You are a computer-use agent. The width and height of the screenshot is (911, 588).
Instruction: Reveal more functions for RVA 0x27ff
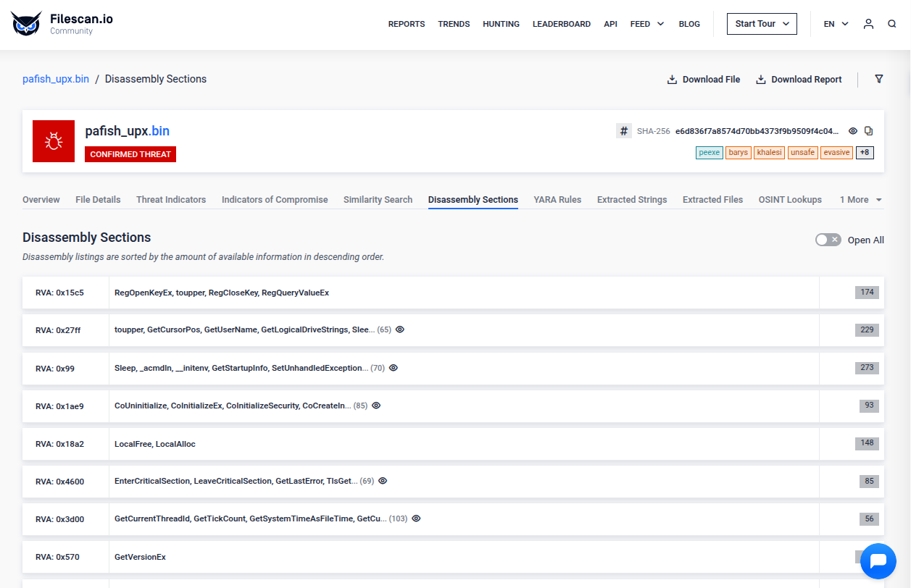tap(400, 329)
